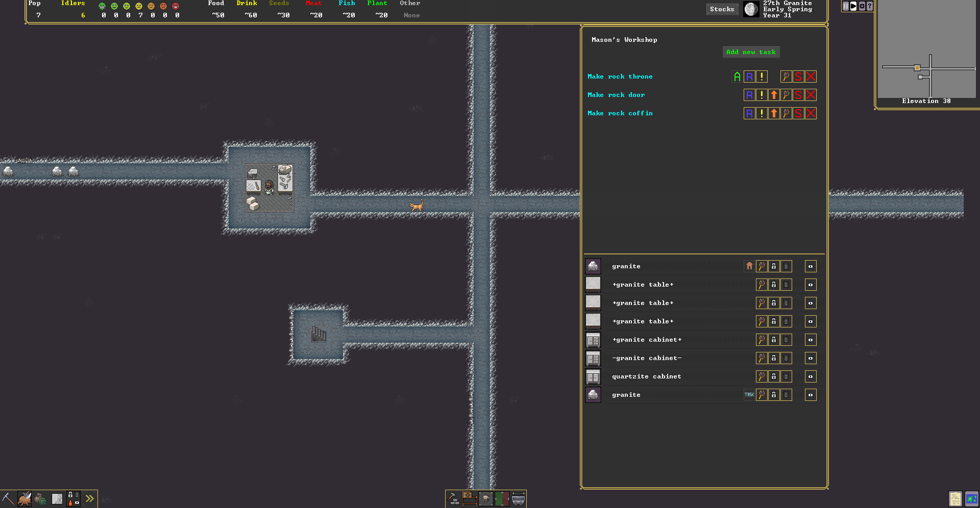Open the hammer build menu
Viewport: 980px width, 508px height.
(453, 498)
